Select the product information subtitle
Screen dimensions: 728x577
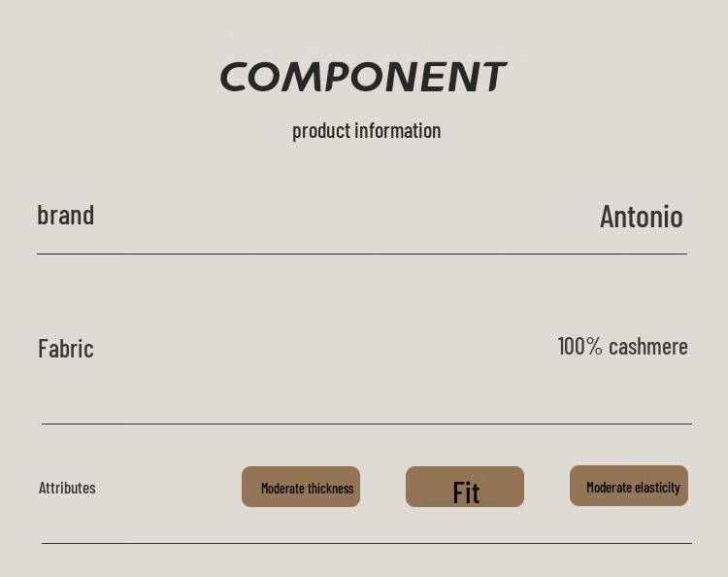click(366, 130)
